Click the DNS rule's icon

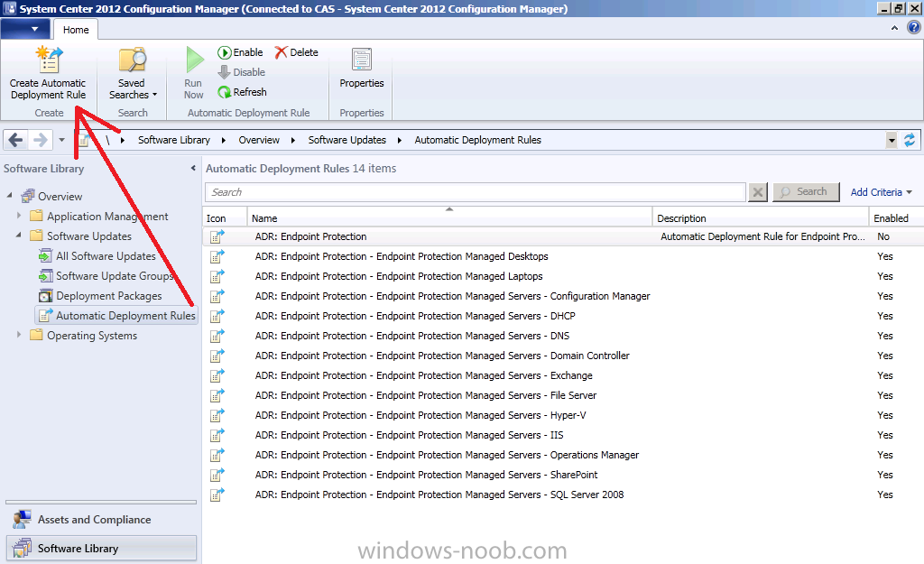(x=217, y=336)
